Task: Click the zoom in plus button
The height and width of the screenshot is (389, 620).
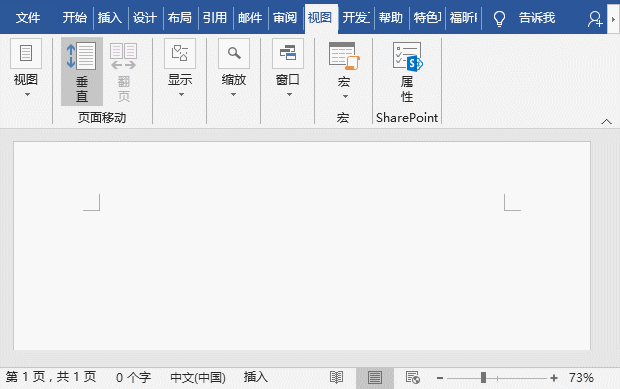Action: tap(554, 378)
